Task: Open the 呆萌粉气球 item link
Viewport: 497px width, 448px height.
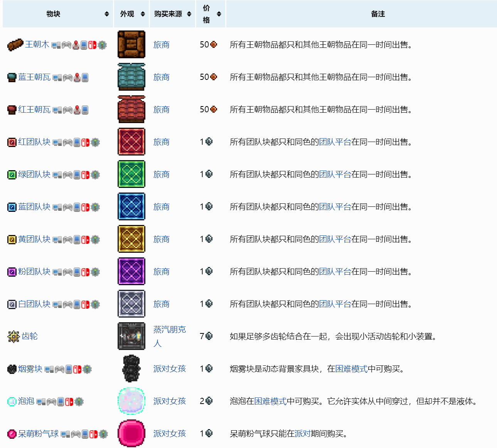Action: (38, 434)
